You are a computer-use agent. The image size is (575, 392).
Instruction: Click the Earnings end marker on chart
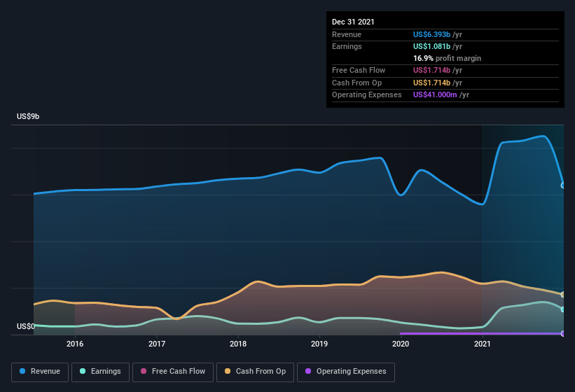563,309
